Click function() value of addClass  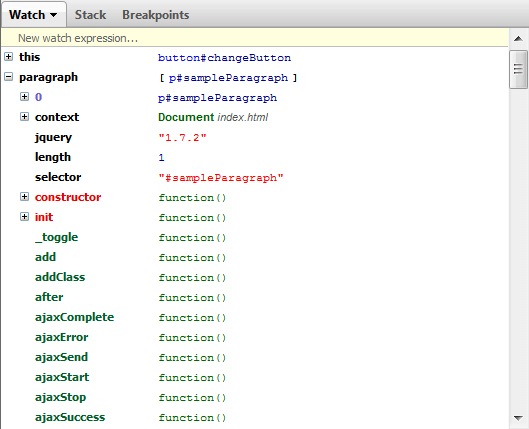tap(192, 278)
